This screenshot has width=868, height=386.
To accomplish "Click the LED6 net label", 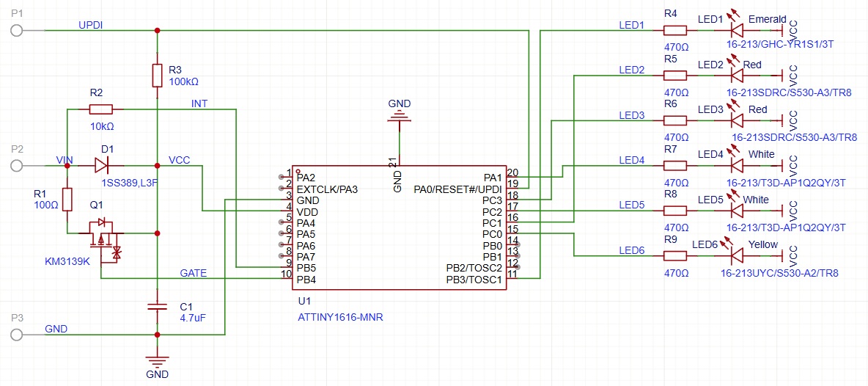I will coord(631,250).
